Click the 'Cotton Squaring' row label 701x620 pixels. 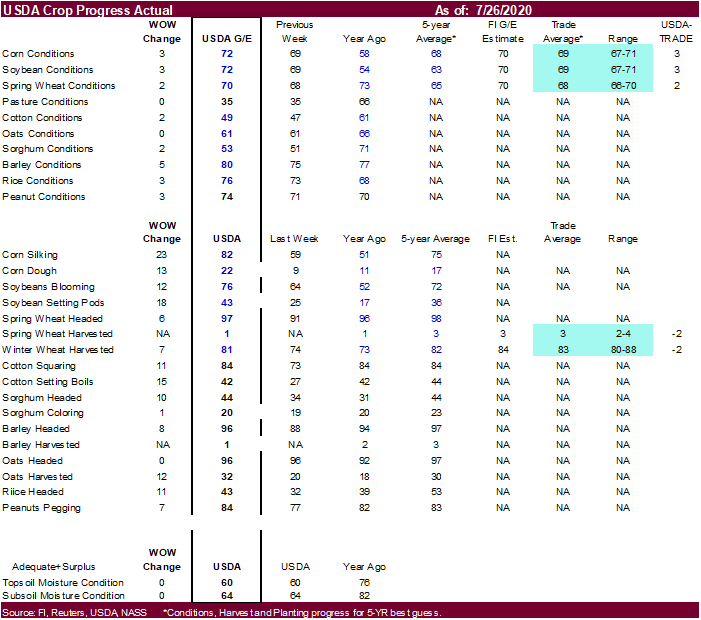[x=39, y=366]
